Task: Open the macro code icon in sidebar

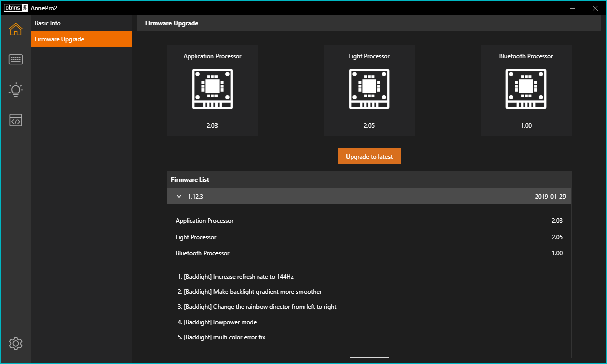Action: click(16, 120)
